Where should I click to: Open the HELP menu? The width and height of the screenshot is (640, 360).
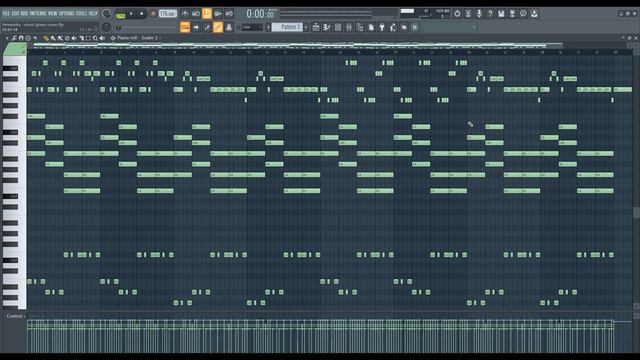pyautogui.click(x=93, y=13)
